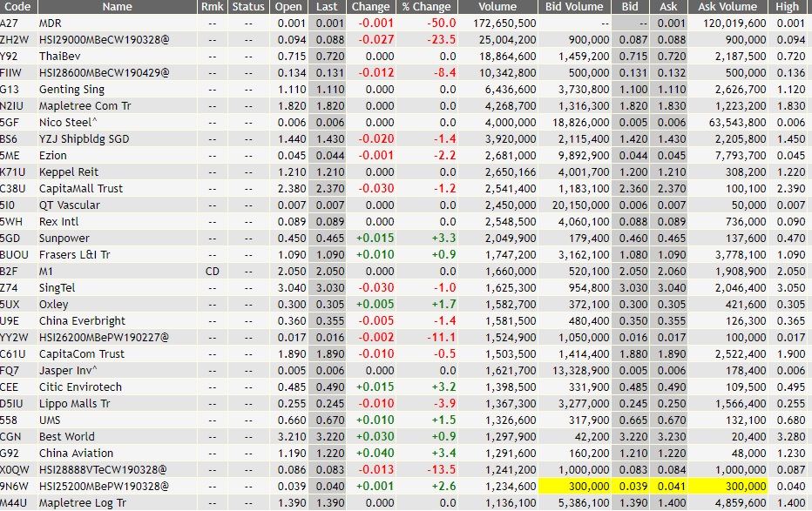Select UMS stock name
812x511 pixels.
[x=50, y=420]
